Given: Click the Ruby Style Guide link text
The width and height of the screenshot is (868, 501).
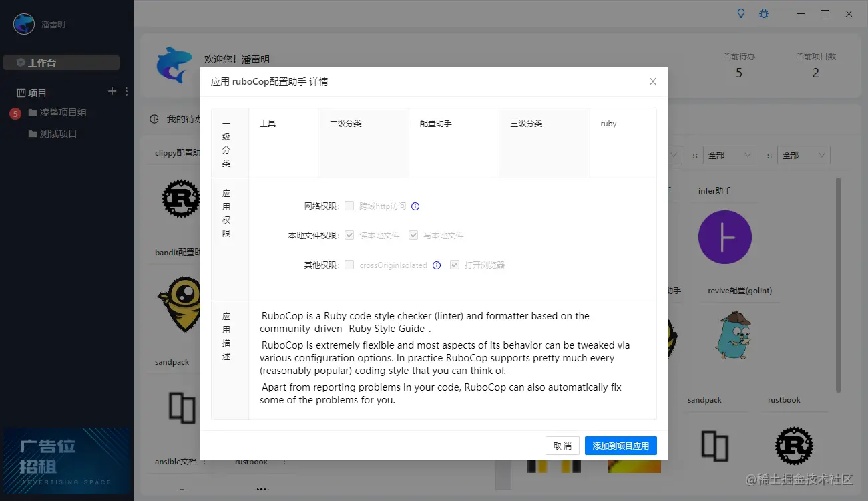Looking at the screenshot, I should point(387,329).
